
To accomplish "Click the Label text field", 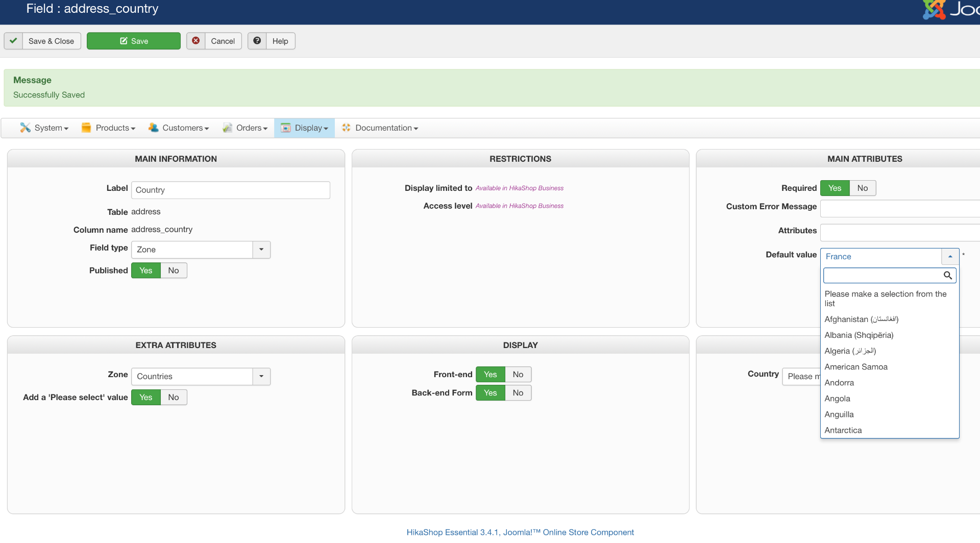I will coord(231,190).
